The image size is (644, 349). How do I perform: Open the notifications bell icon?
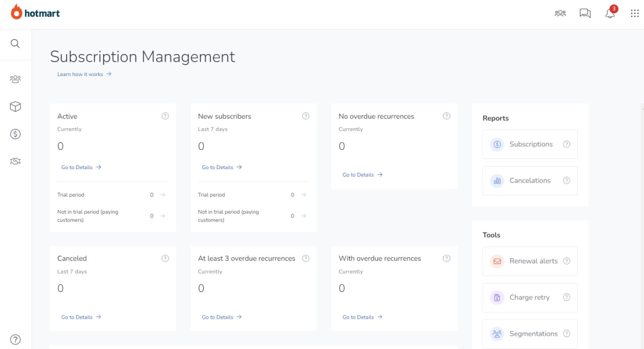tap(610, 13)
